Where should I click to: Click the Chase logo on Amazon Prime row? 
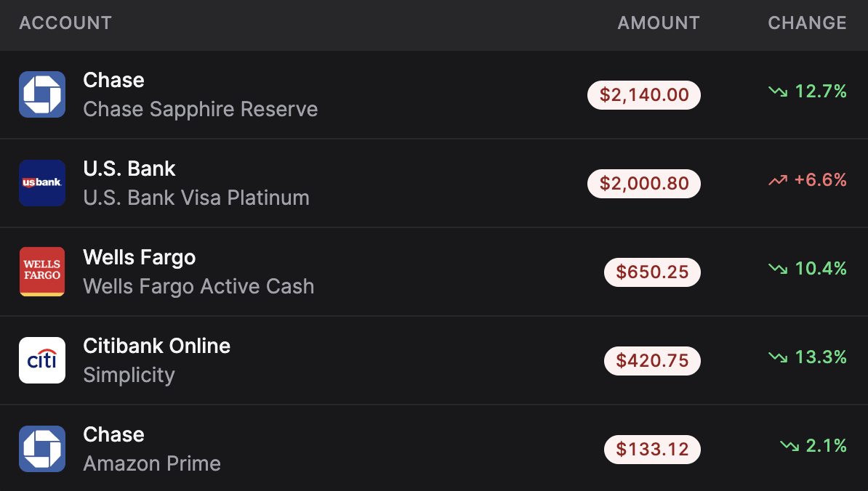pyautogui.click(x=41, y=448)
